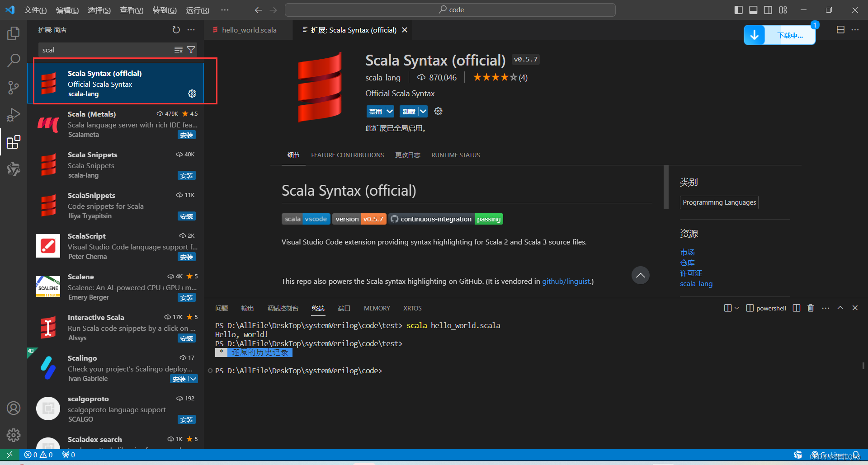Open the 许可证 license link
This screenshot has width=868, height=465.
coord(691,273)
